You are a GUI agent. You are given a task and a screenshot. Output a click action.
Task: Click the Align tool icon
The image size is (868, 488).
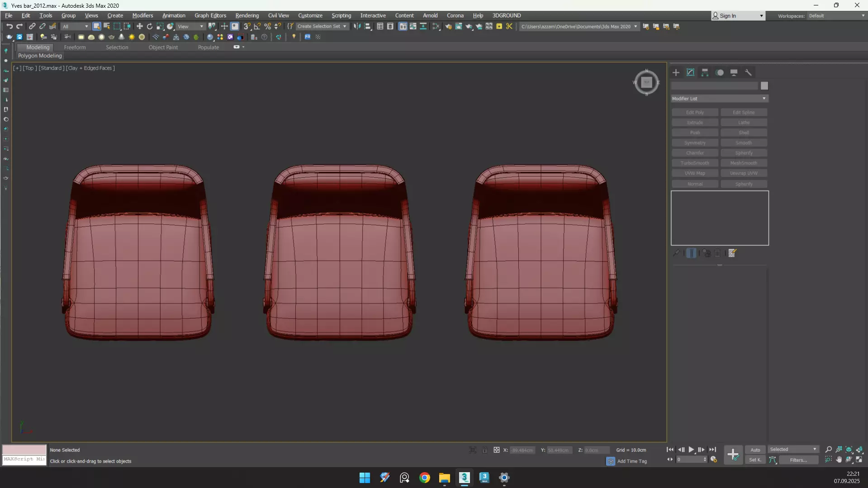click(x=368, y=26)
